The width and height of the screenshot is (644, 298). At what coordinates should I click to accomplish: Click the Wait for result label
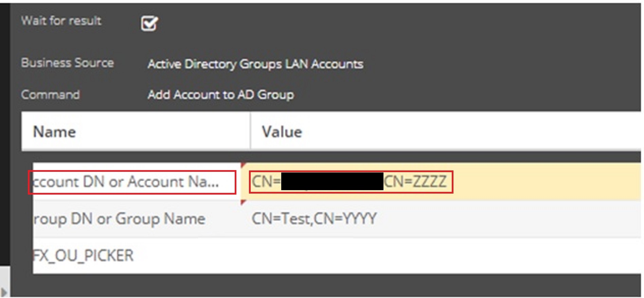[x=61, y=21]
